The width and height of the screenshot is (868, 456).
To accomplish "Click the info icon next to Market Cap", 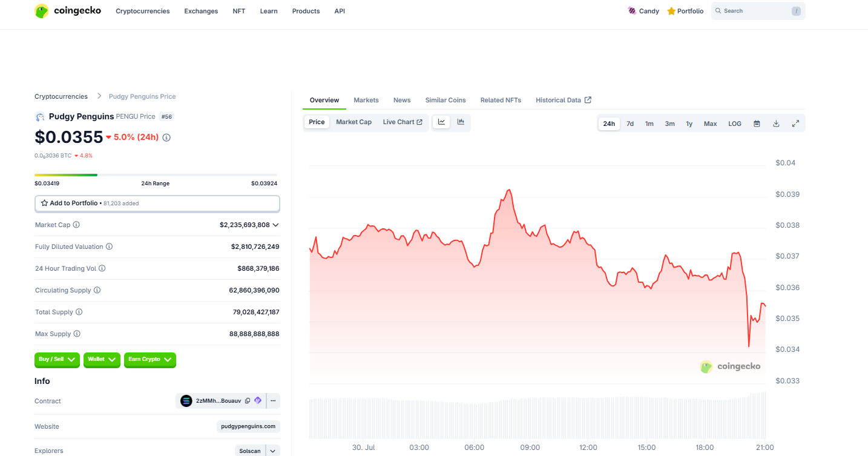I will 76,225.
